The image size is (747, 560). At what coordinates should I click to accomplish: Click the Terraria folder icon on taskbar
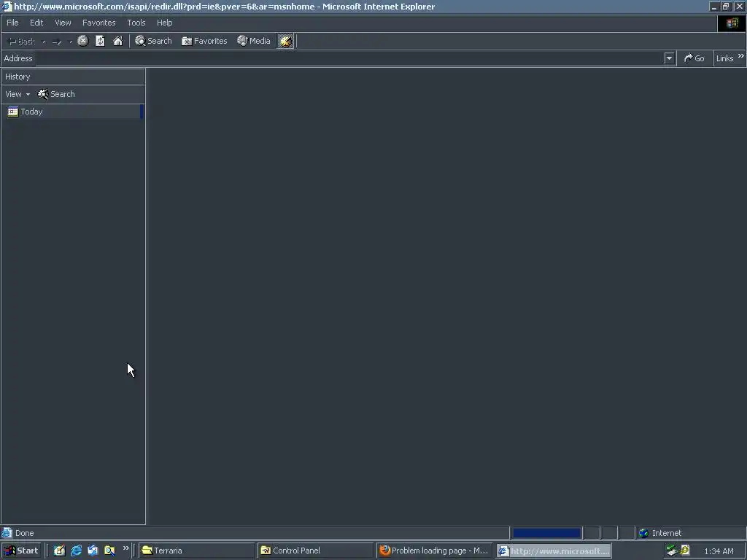point(147,551)
